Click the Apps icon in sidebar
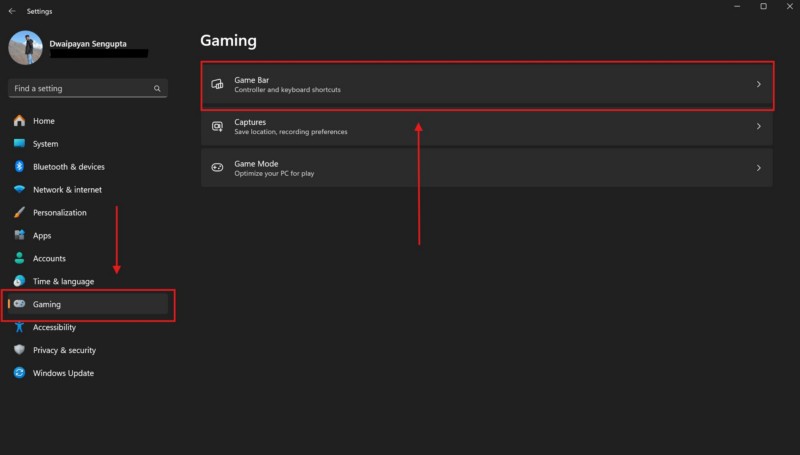The width and height of the screenshot is (800, 455). click(19, 235)
